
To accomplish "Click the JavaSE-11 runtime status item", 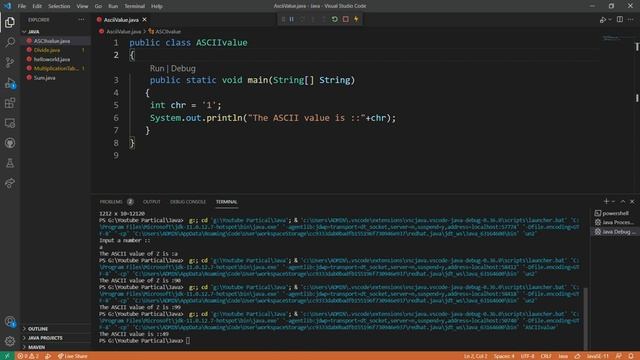I will [598, 356].
